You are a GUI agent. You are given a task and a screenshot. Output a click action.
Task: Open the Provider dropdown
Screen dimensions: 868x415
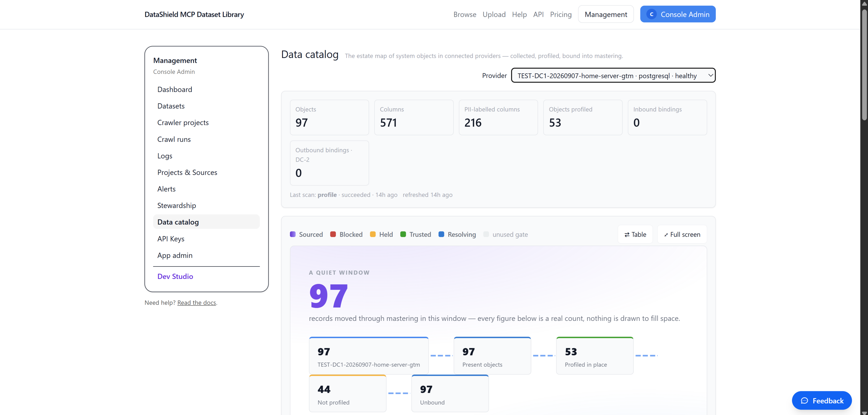pos(613,75)
